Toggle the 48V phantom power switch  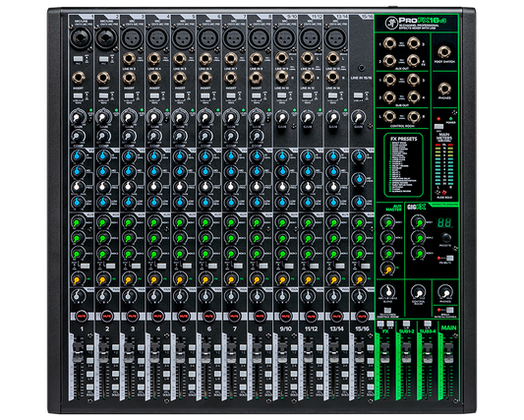pyautogui.click(x=438, y=127)
